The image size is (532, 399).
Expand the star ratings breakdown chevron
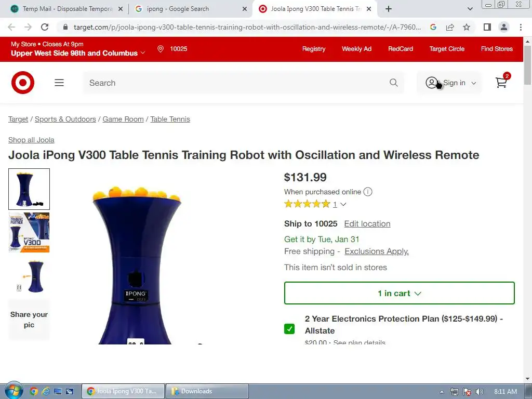pos(343,204)
